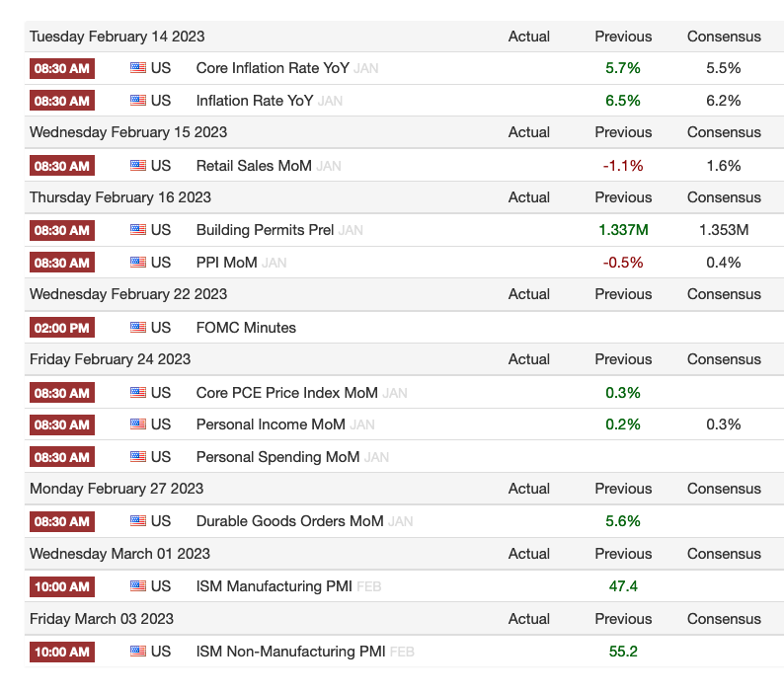Click previous value -0.5% for PPI MoM
The width and height of the screenshot is (784, 693).
(623, 263)
